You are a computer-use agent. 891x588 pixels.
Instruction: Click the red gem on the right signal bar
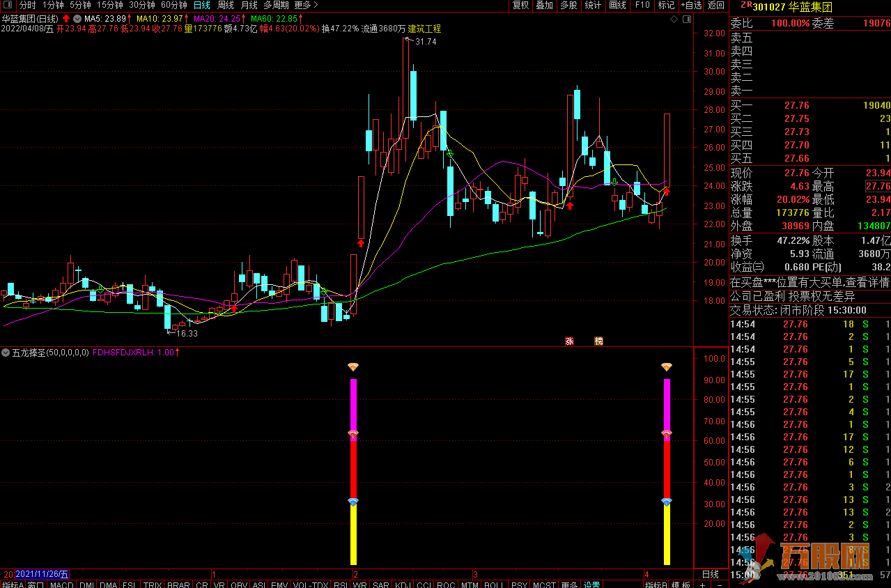[x=667, y=435]
